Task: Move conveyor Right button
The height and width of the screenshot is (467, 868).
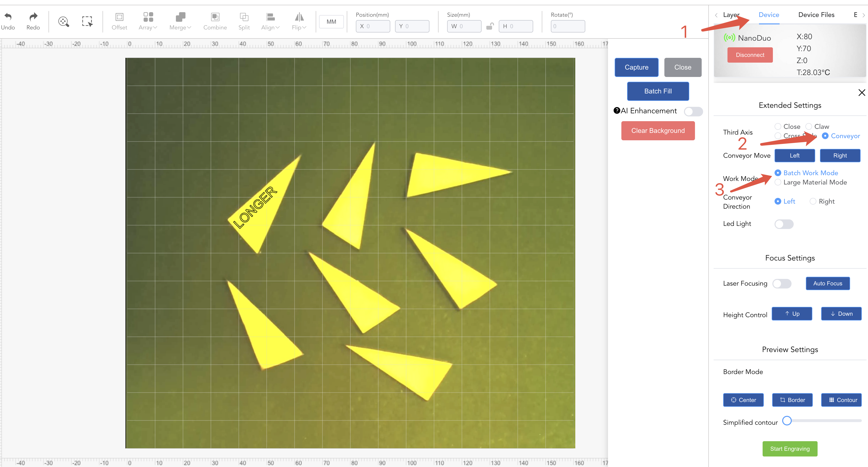Action: (x=840, y=156)
